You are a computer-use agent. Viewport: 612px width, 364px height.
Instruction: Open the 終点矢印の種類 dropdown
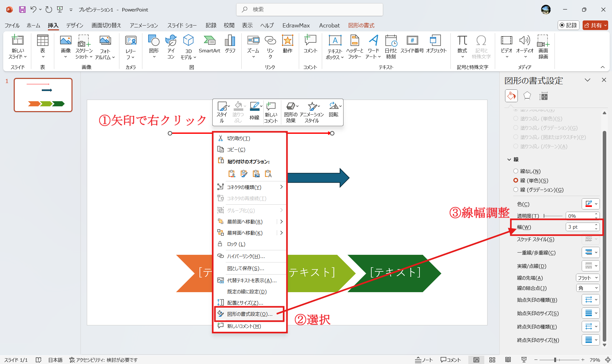point(590,326)
